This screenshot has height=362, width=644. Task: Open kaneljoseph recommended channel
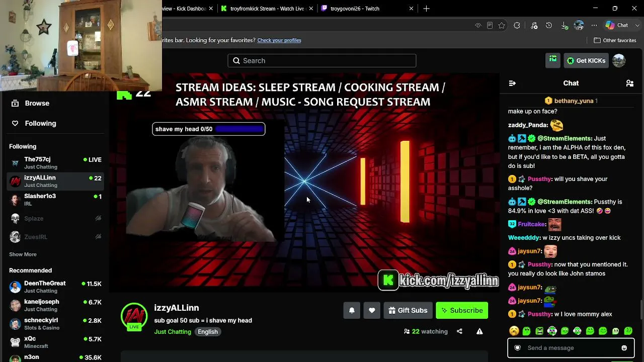click(55, 305)
